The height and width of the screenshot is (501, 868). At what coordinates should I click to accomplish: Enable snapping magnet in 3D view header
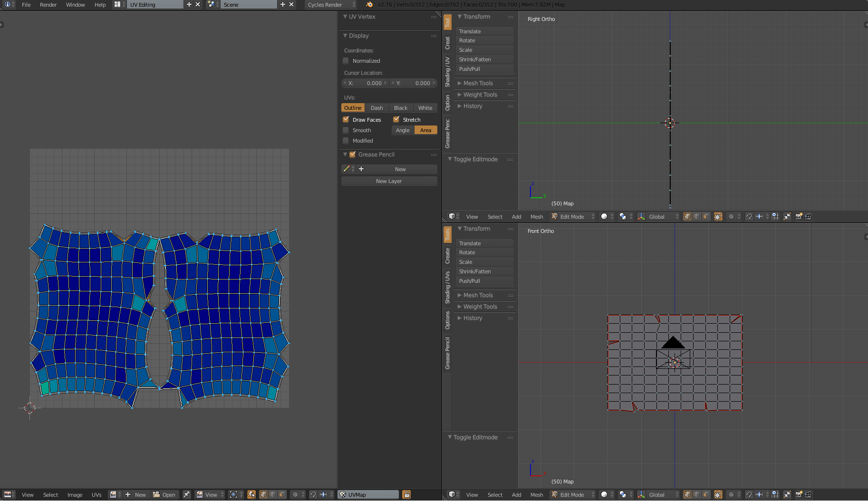(x=749, y=216)
